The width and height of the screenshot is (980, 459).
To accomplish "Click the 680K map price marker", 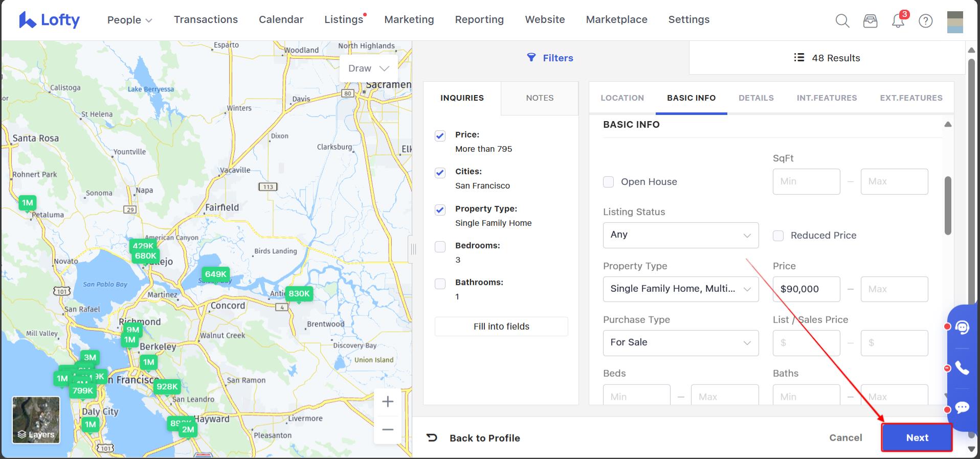I will coord(146,256).
